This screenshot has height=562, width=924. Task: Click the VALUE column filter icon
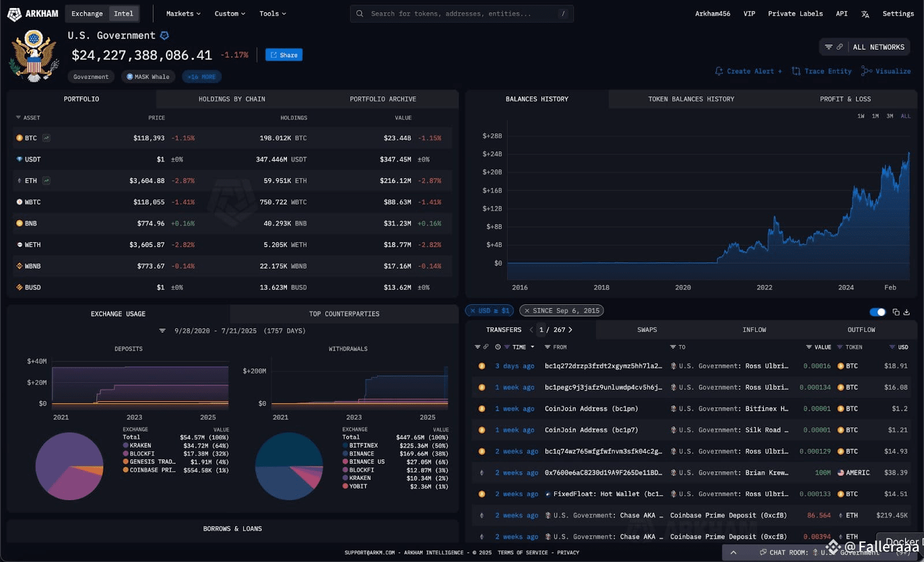(809, 347)
